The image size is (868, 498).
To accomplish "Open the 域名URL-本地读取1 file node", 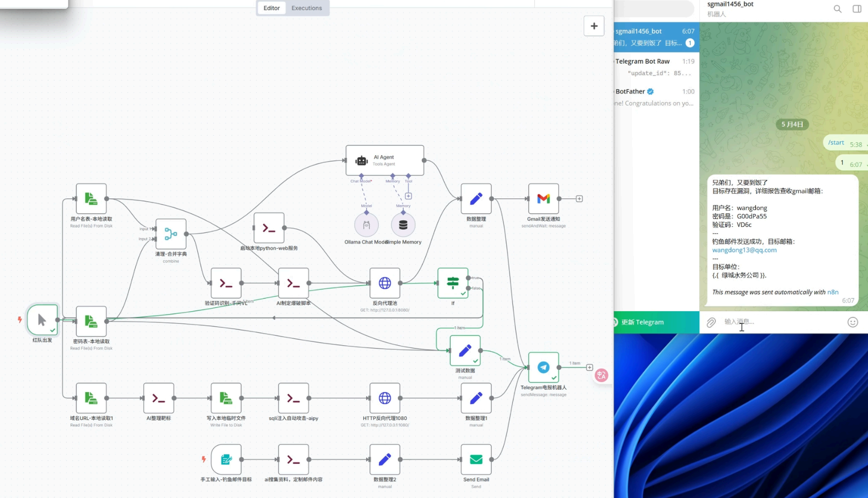I will point(91,398).
